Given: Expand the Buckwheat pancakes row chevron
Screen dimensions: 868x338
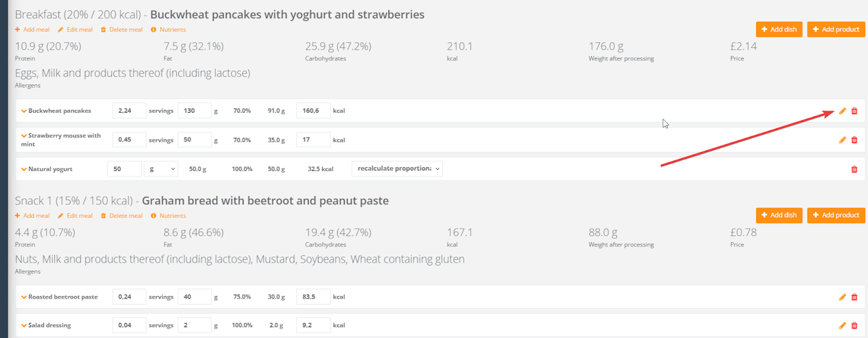Looking at the screenshot, I should pyautogui.click(x=24, y=111).
